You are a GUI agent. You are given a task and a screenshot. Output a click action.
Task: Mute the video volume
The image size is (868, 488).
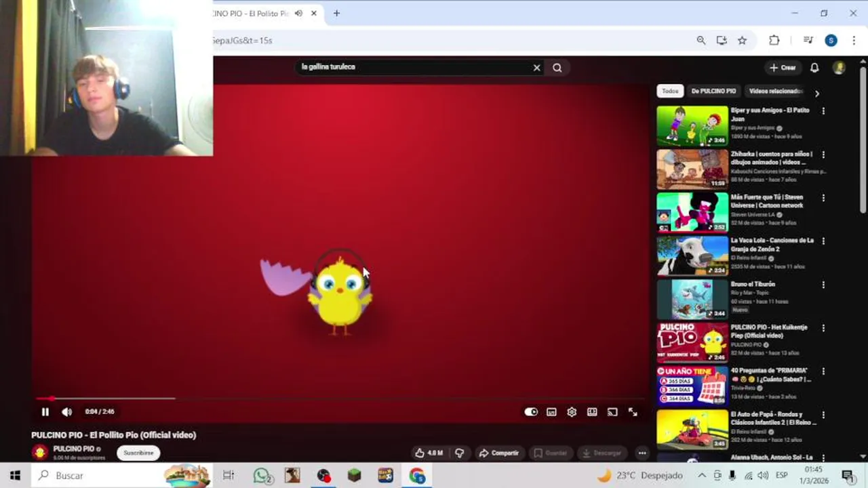pos(66,411)
